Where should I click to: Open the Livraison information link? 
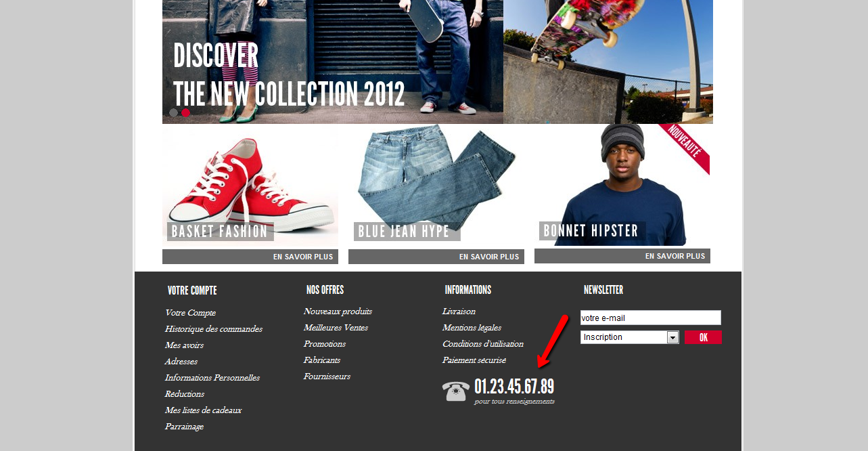pyautogui.click(x=459, y=312)
